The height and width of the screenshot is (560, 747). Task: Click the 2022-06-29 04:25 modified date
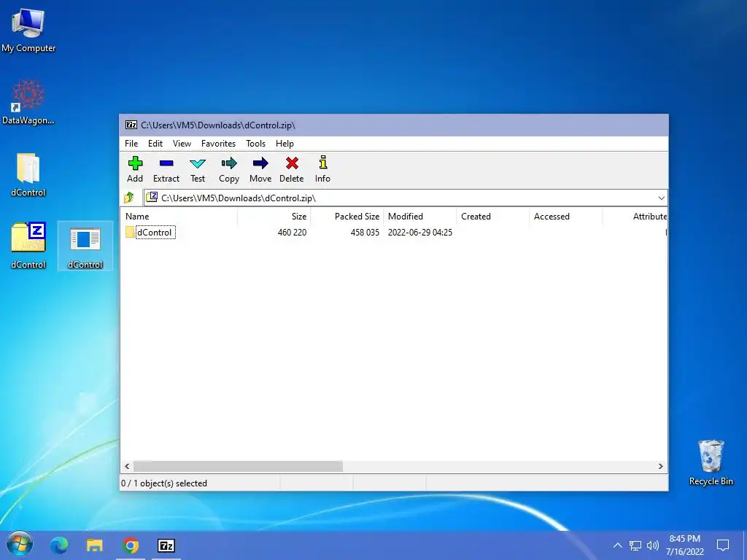tap(420, 233)
